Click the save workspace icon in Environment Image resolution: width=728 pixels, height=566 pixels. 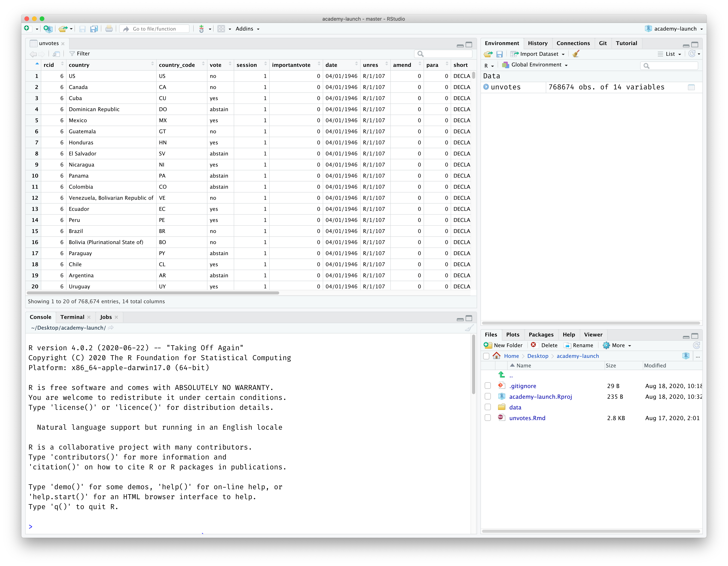tap(499, 54)
